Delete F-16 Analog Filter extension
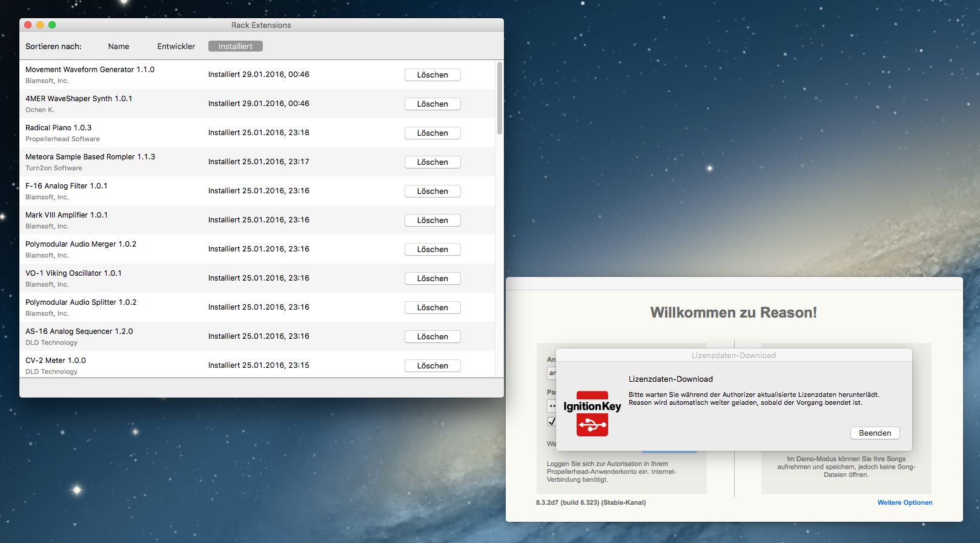Image resolution: width=980 pixels, height=543 pixels. [432, 192]
